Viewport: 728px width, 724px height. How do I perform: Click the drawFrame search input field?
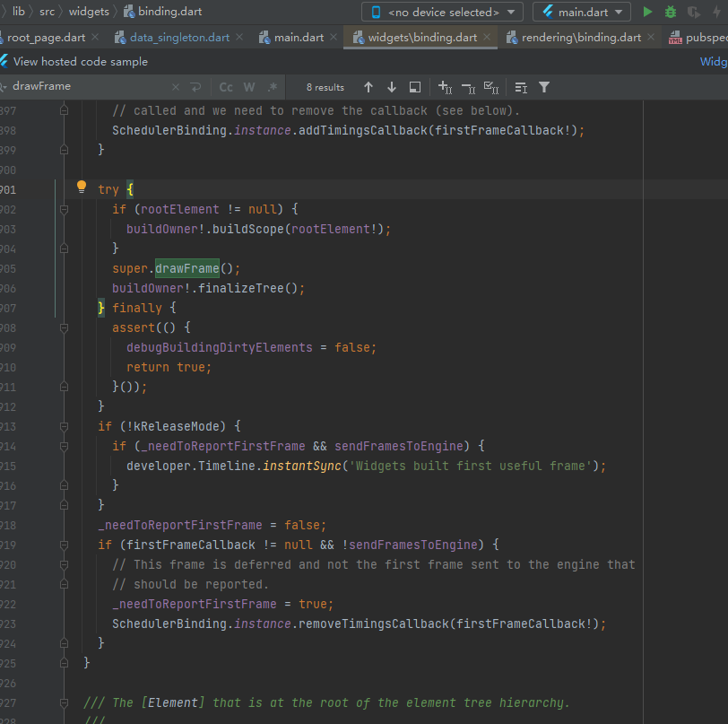[x=90, y=87]
